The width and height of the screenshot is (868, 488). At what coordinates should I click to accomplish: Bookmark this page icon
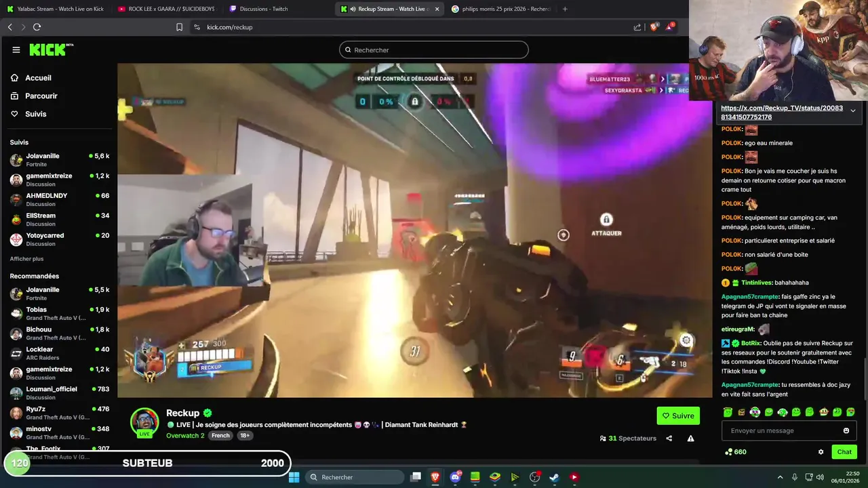[x=179, y=27]
